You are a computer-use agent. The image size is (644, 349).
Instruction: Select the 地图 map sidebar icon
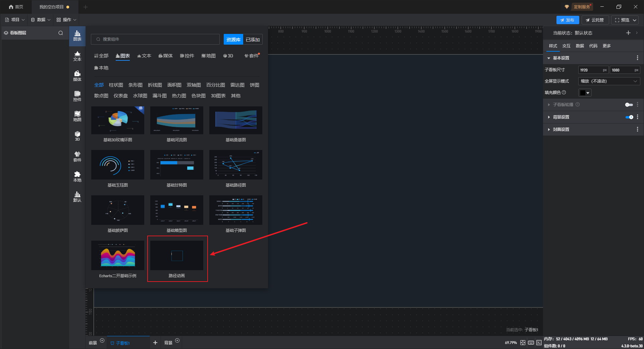click(x=77, y=116)
